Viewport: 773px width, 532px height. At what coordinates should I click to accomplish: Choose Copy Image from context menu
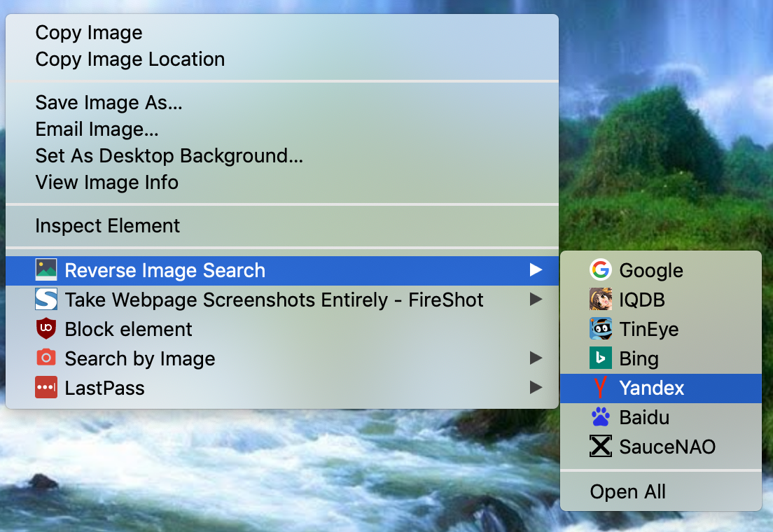[89, 33]
